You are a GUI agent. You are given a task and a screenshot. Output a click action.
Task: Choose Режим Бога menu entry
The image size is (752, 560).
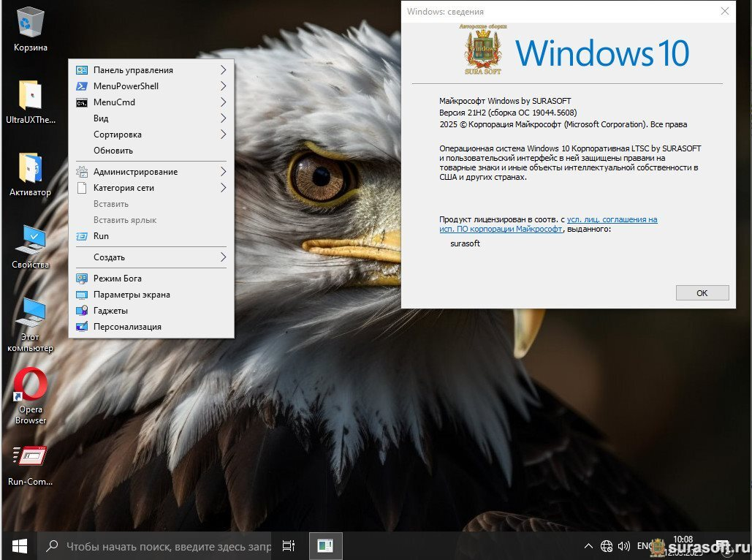tap(118, 279)
